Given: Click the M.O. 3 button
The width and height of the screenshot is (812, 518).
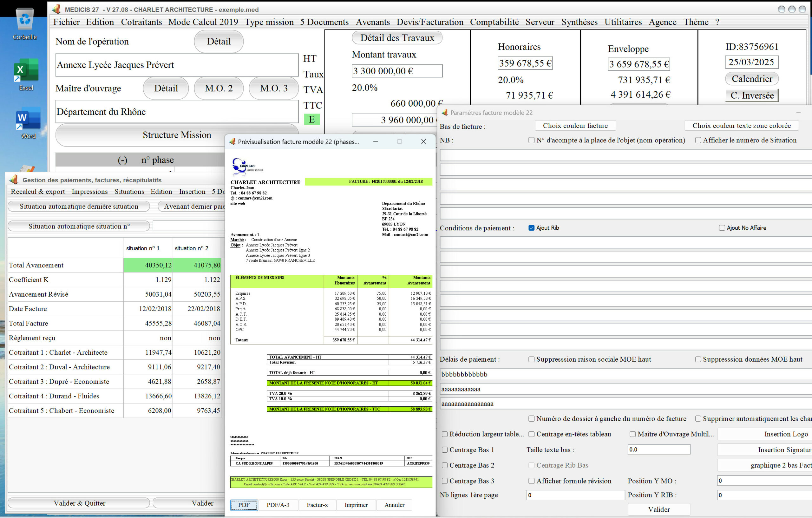Looking at the screenshot, I should (274, 88).
